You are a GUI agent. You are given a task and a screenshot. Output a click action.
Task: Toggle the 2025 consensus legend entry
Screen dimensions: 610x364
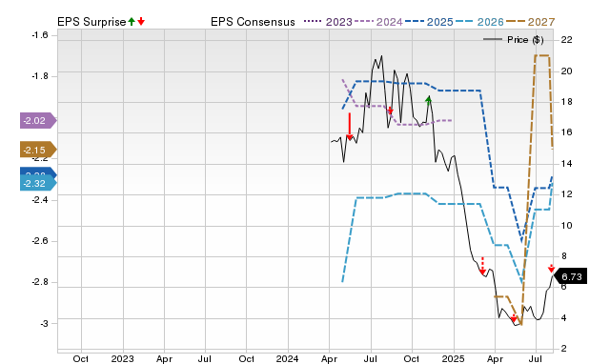click(x=429, y=22)
